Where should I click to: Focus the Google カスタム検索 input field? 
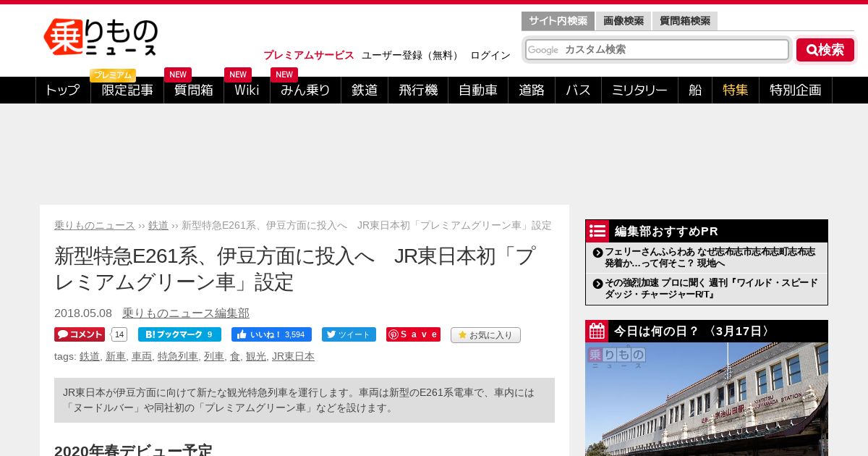click(x=657, y=50)
